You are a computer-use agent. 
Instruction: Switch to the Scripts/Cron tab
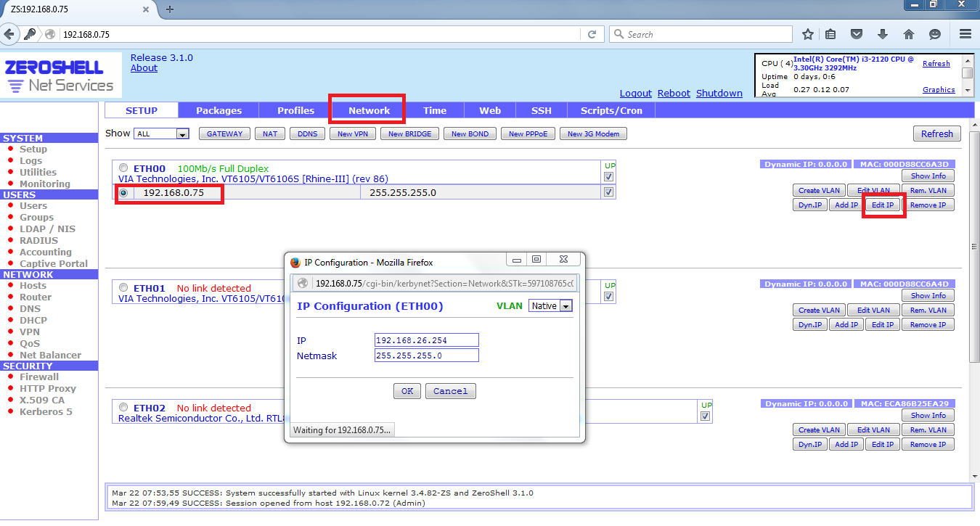coord(611,110)
